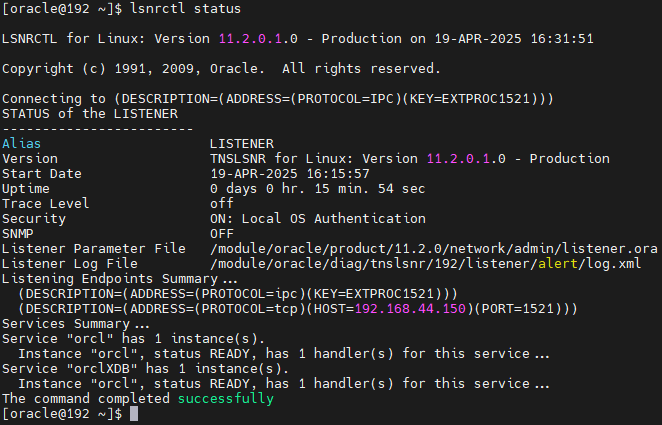The height and width of the screenshot is (425, 662).
Task: Click the 'Listener Log File' label
Action: 70,263
